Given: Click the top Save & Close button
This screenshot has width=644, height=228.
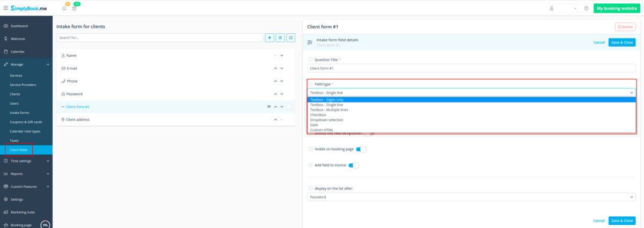Looking at the screenshot, I should pyautogui.click(x=621, y=42).
